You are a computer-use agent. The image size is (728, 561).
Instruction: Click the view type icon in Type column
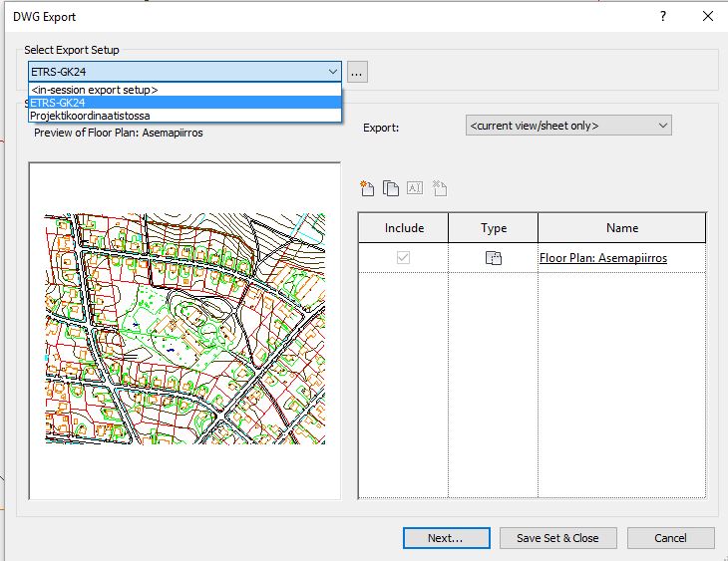493,257
